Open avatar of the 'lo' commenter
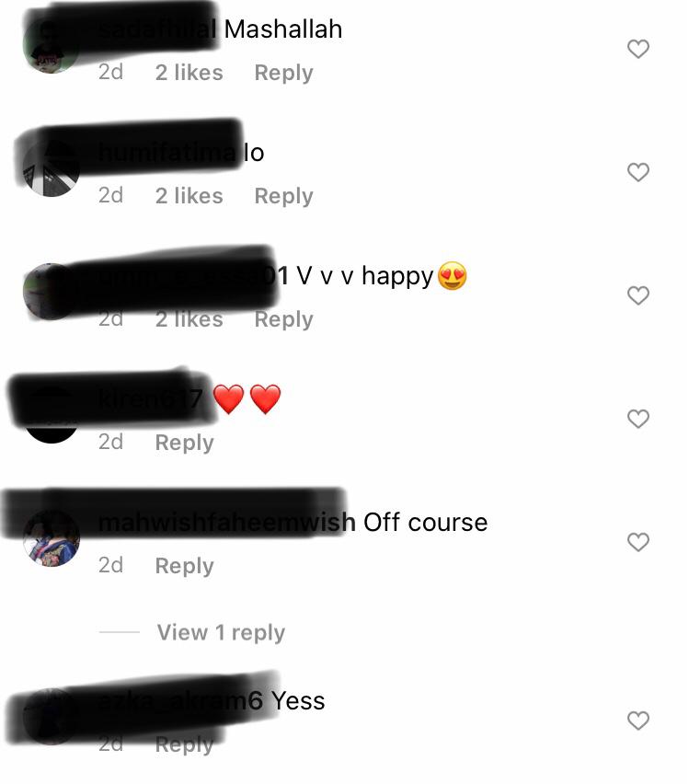Image resolution: width=689 pixels, height=784 pixels. [x=51, y=168]
